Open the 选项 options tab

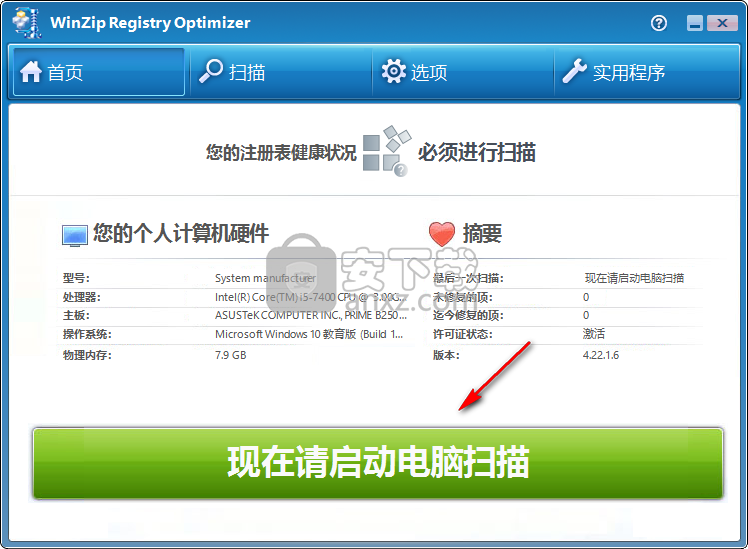point(463,72)
